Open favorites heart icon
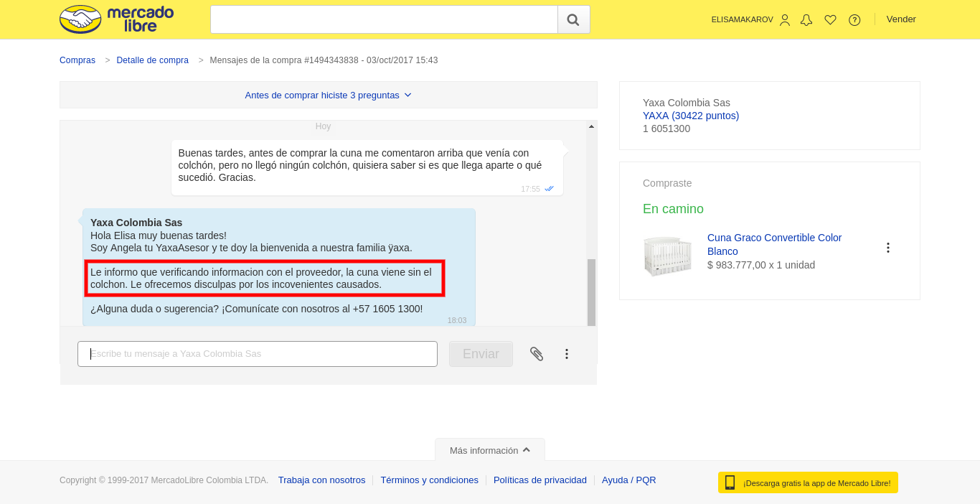This screenshot has width=980, height=504. coord(831,20)
